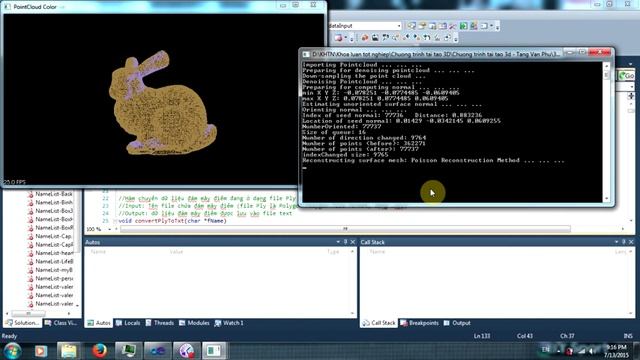Click the disc-with-red-dot recorder taskbar icon

(187, 351)
